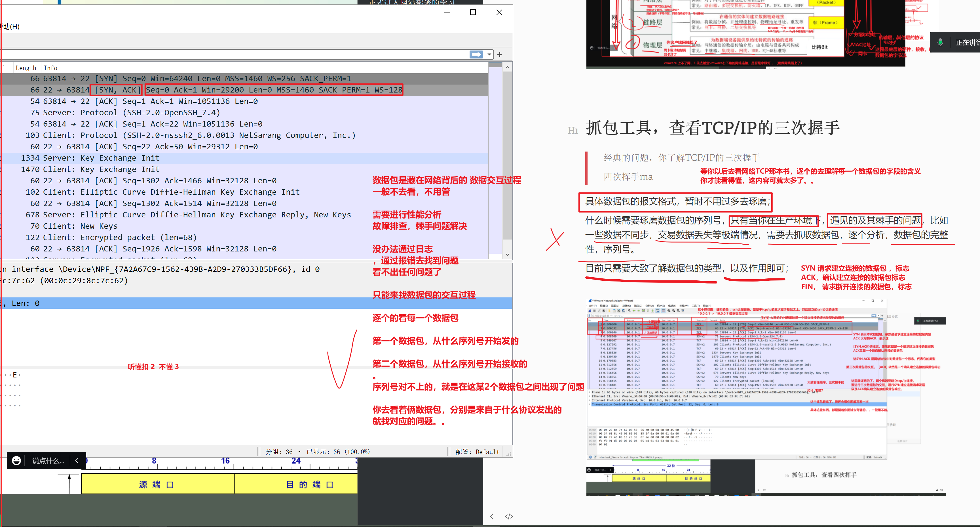Image resolution: width=980 pixels, height=527 pixels.
Task: Click the 说点什么... chat input
Action: 48,461
